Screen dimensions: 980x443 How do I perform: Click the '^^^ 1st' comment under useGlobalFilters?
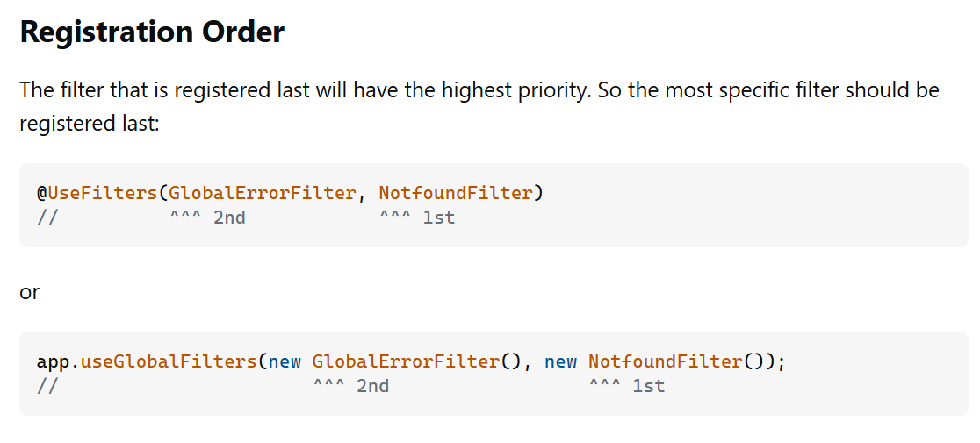(x=627, y=386)
